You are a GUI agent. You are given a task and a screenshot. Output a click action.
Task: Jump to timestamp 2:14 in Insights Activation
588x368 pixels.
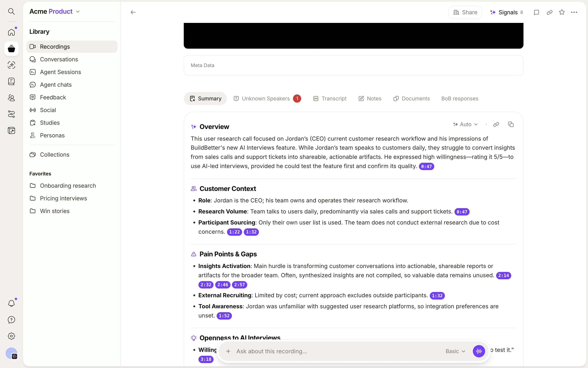click(503, 276)
